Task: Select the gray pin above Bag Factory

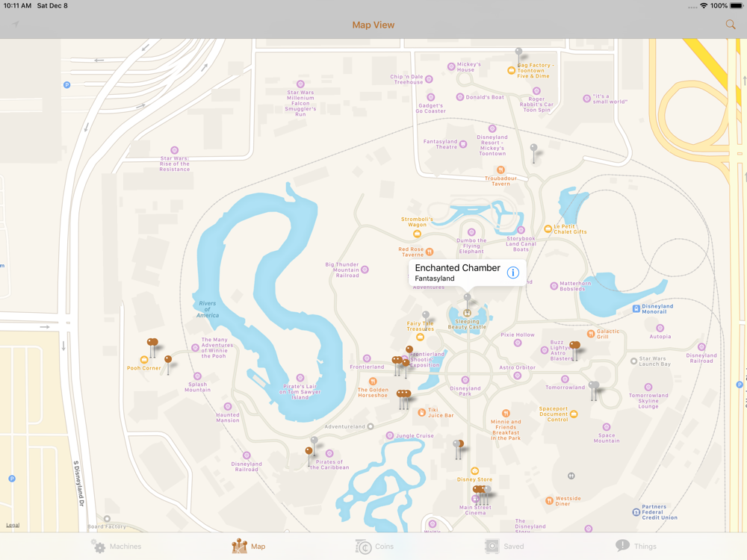Action: 519,53
